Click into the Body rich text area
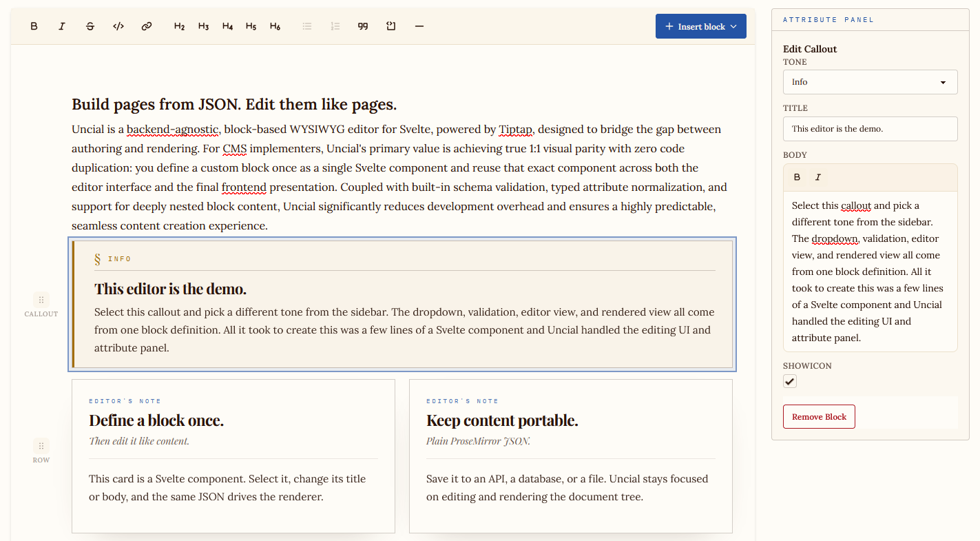 [870, 272]
